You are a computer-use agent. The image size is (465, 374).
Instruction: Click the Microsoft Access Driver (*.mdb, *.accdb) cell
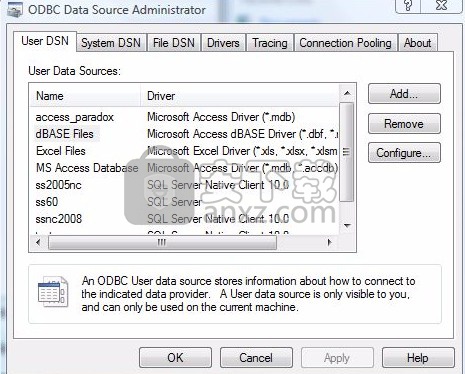[243, 168]
